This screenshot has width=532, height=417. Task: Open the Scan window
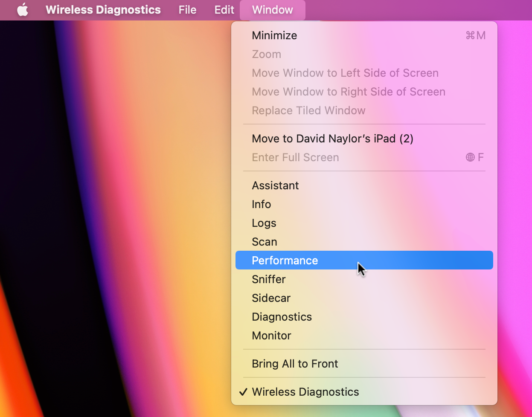click(364, 242)
